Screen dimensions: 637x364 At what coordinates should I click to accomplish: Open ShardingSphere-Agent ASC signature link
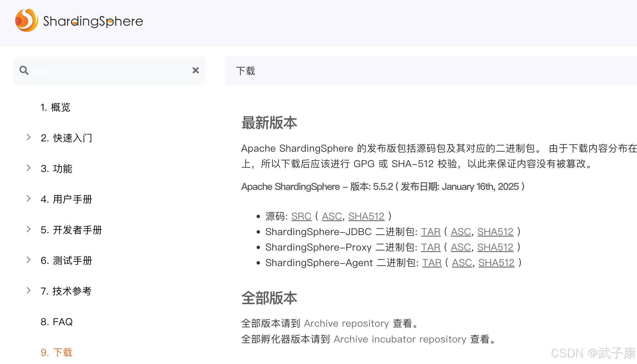click(462, 263)
